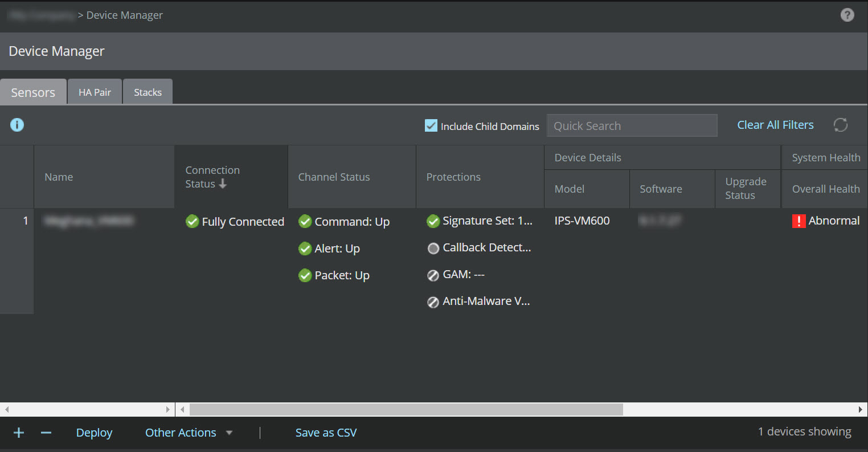Sort by Model column header
Image resolution: width=868 pixels, height=452 pixels.
587,189
